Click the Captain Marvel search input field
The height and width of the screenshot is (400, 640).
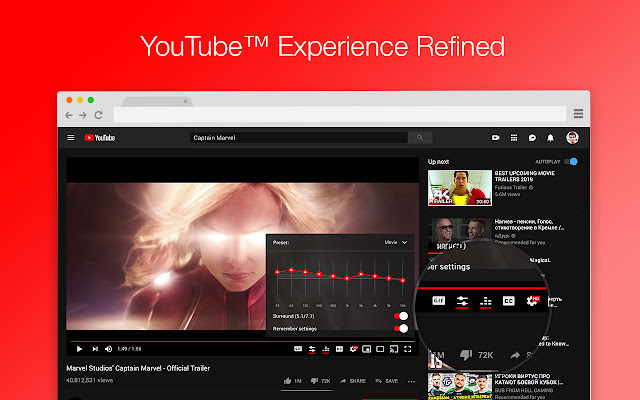click(299, 138)
